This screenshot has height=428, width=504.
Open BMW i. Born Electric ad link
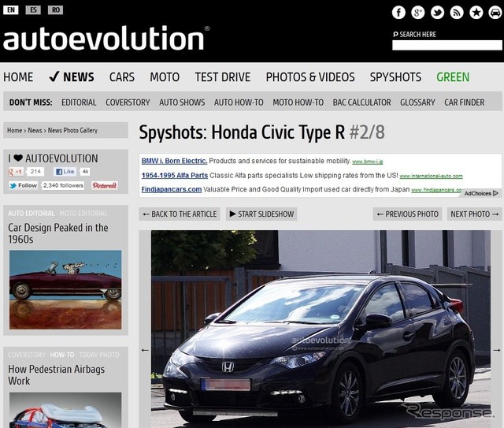pos(174,161)
